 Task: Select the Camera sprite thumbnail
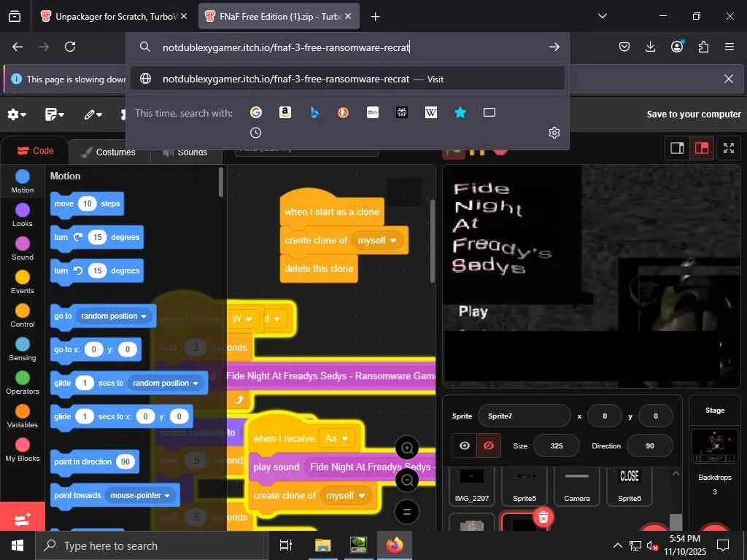point(577,485)
